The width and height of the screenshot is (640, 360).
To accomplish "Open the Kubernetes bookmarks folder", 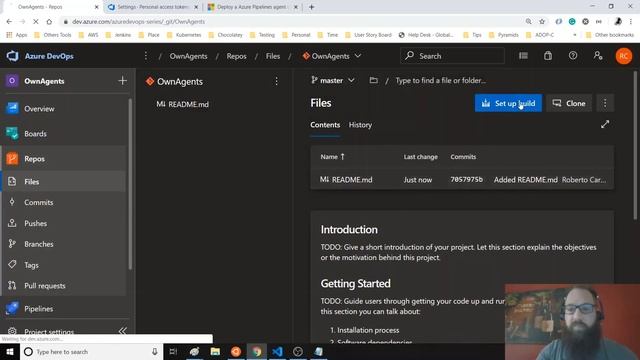I will click(x=184, y=35).
